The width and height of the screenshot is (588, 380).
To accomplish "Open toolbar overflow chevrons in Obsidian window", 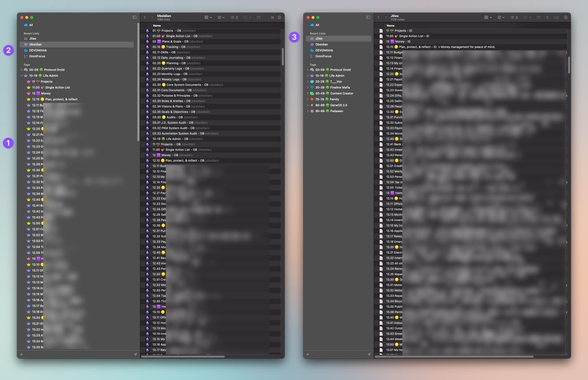I will coord(272,17).
